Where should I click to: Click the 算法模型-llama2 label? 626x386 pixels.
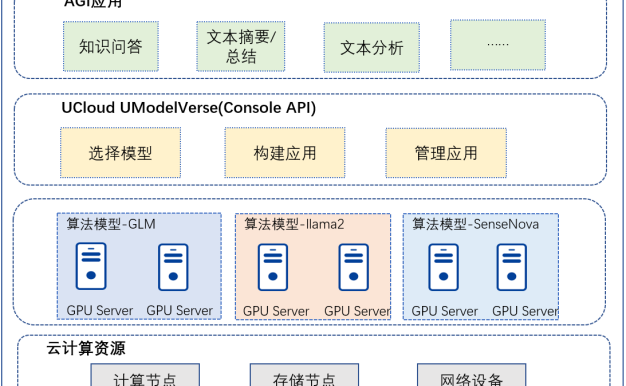pos(294,224)
